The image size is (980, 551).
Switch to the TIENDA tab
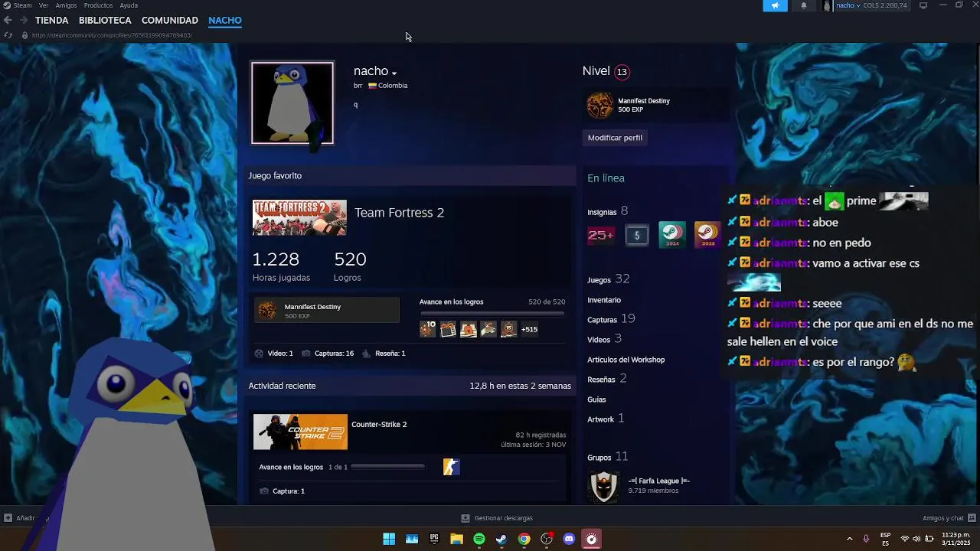coord(51,20)
